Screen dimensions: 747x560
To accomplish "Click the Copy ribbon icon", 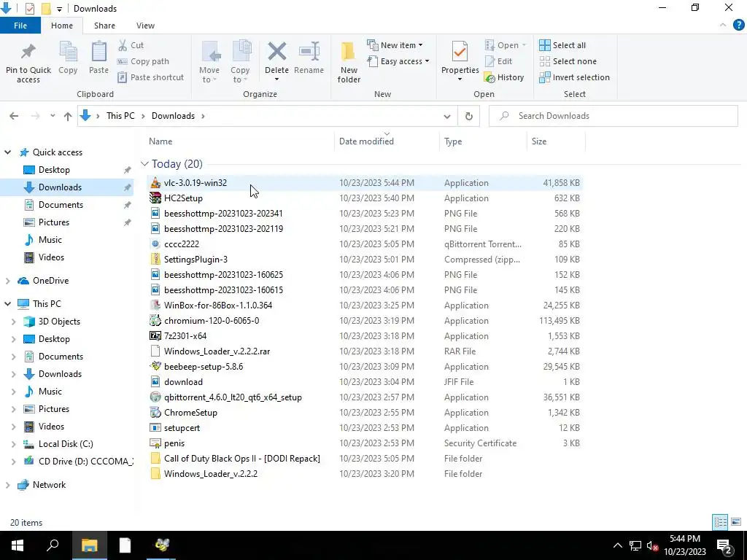I will click(x=68, y=52).
